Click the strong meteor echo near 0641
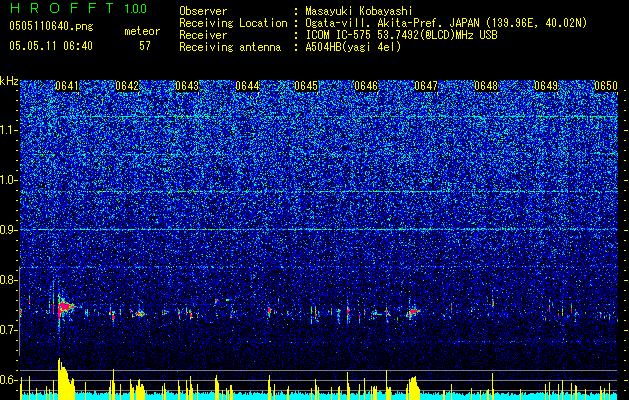 click(x=64, y=308)
